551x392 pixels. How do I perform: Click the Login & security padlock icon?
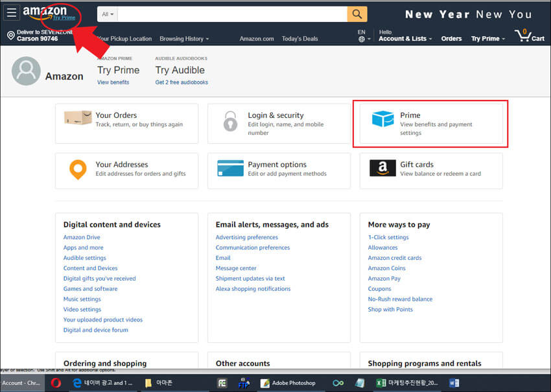pyautogui.click(x=231, y=121)
